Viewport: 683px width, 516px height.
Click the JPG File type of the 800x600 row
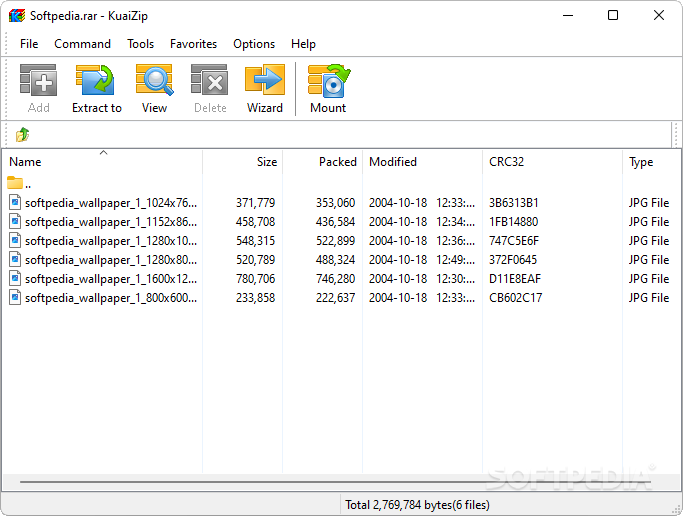point(649,298)
